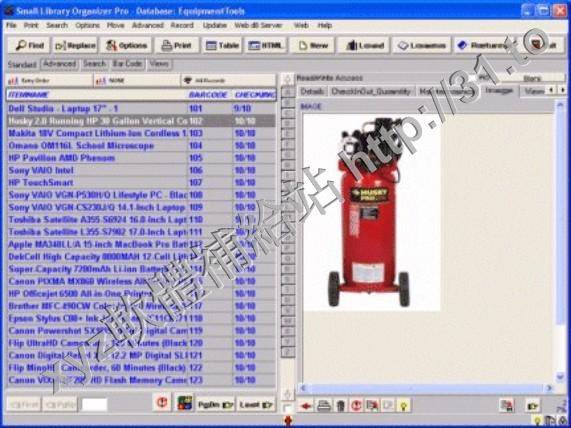Switch to the Views tab
This screenshot has width=571, height=428.
[159, 64]
